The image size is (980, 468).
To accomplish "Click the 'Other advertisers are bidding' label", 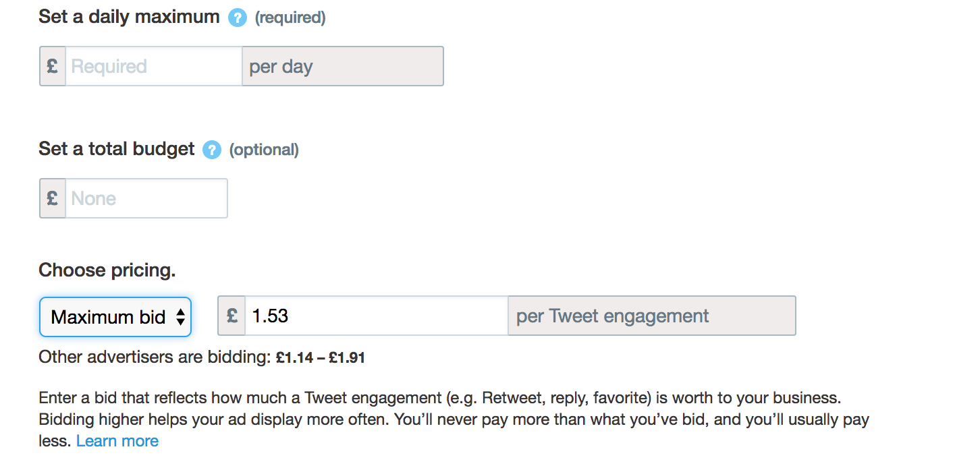I will click(x=155, y=357).
